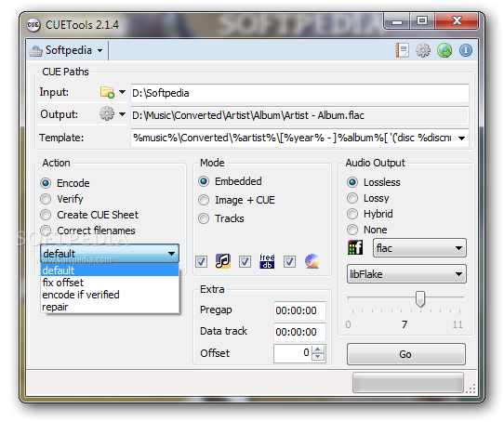The width and height of the screenshot is (504, 422).
Task: Select Create CUE Sheet action
Action: (x=89, y=215)
